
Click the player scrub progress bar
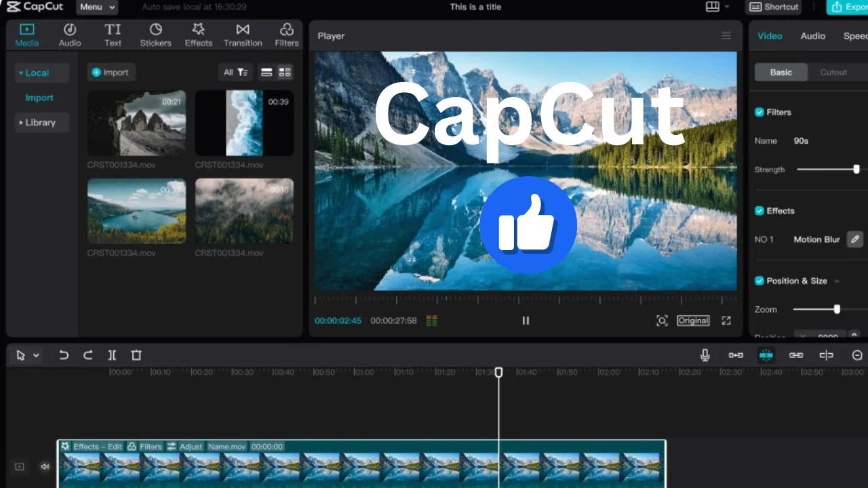click(x=526, y=299)
